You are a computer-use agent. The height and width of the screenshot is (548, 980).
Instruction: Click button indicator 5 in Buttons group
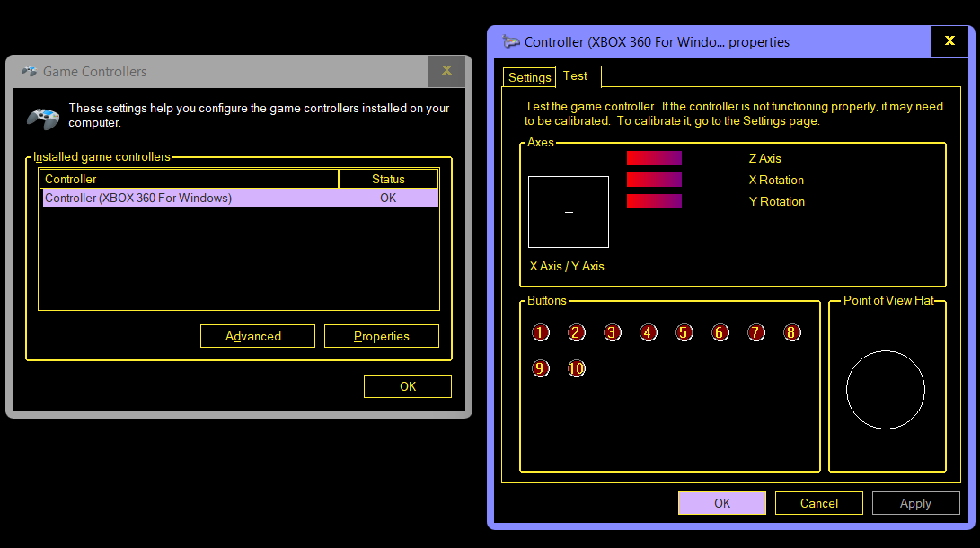(684, 332)
